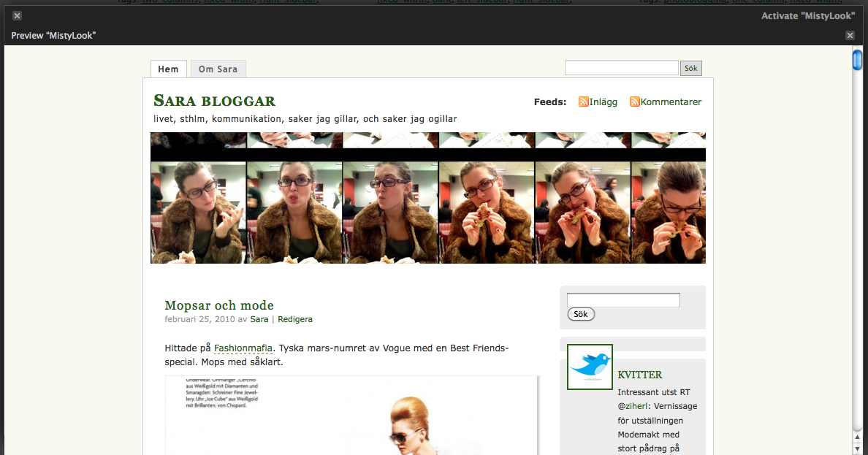Focus the search field in top navigation
Screen dimensions: 868x455
tap(621, 68)
